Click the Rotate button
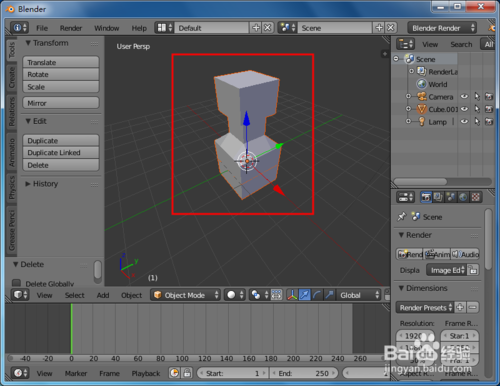This screenshot has height=386, width=500. pos(61,74)
